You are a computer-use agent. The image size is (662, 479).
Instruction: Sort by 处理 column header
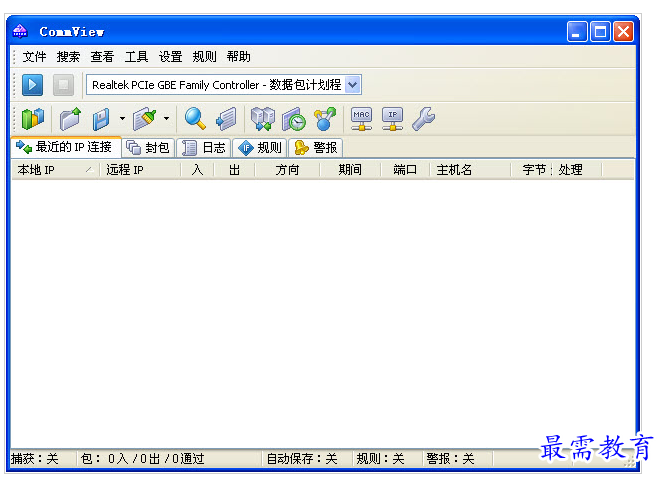tap(576, 170)
